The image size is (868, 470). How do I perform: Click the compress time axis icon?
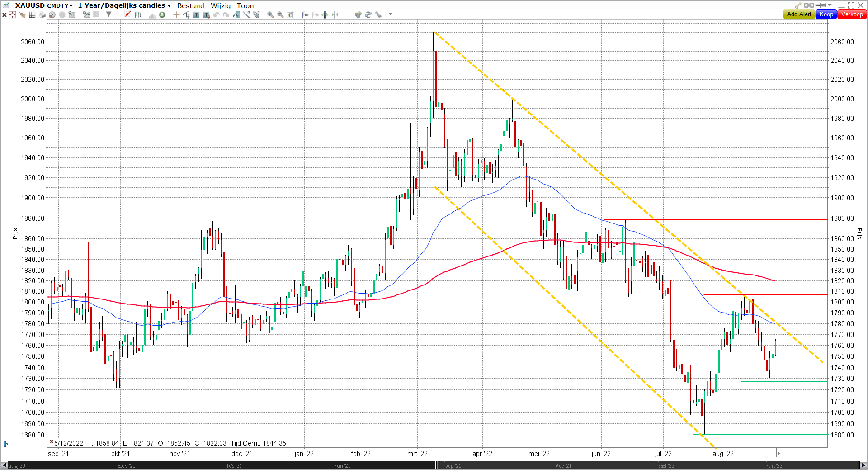335,14
